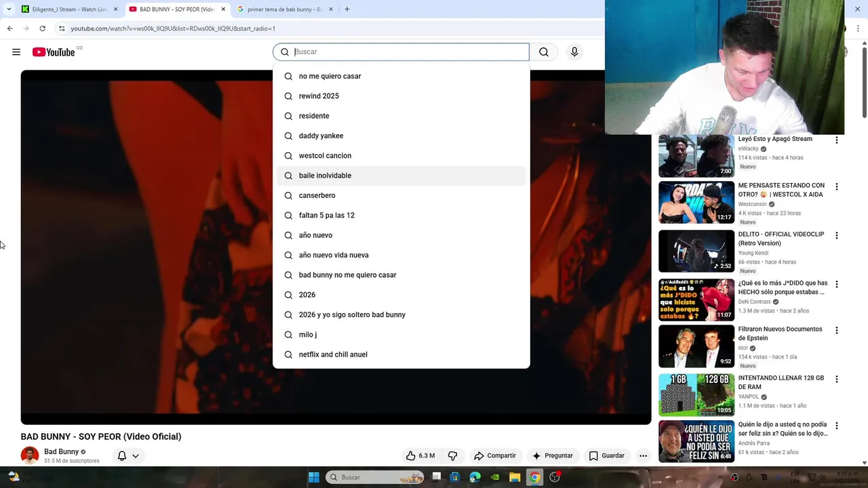Select suggestion 'westcol cancion'
This screenshot has width=868, height=488.
(401, 156)
